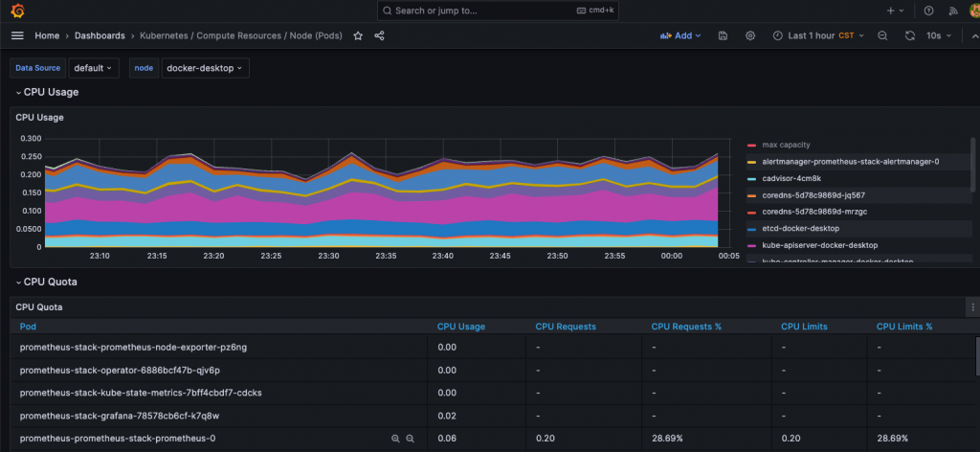The image size is (980, 452).
Task: Refresh the dashboard now
Action: point(910,35)
